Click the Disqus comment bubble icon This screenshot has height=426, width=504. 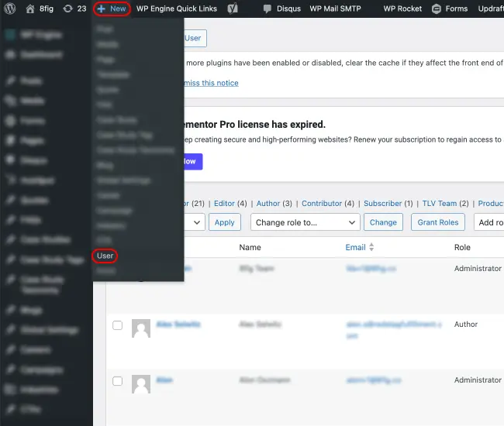point(267,9)
